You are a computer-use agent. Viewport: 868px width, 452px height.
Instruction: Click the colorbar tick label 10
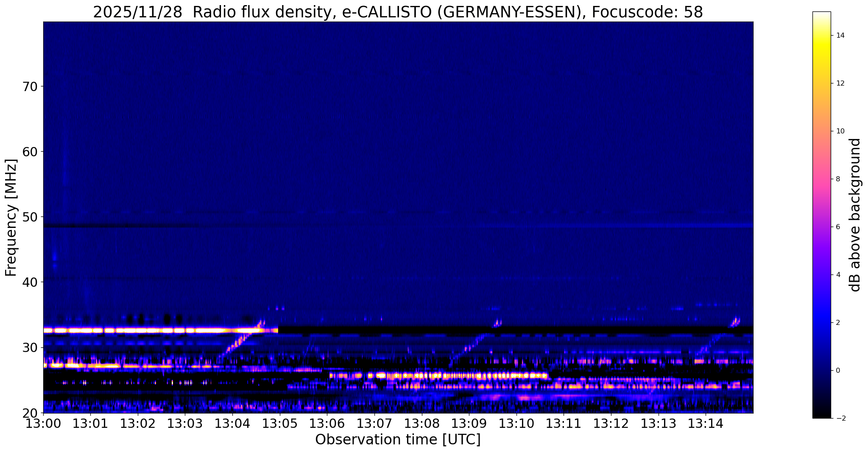click(840, 131)
